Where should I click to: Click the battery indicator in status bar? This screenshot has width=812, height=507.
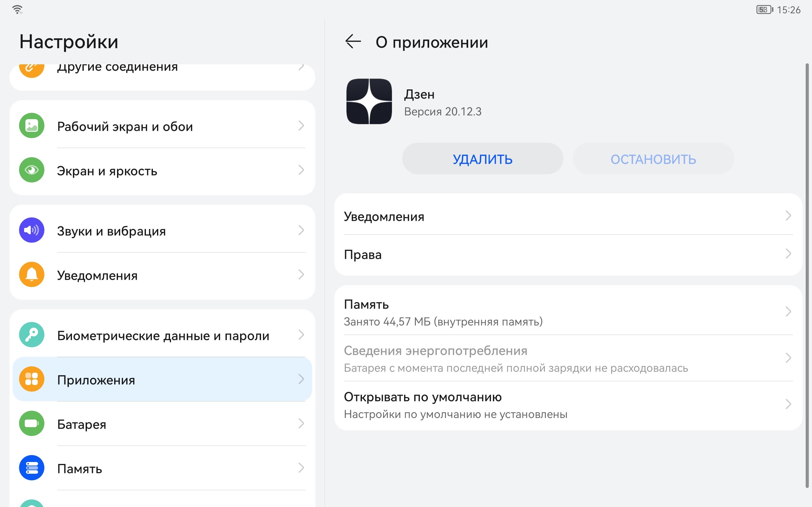[x=764, y=9]
